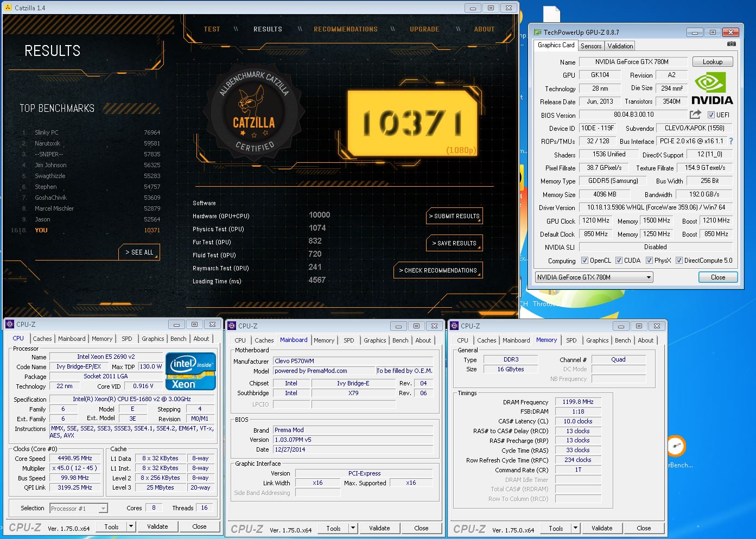Click the GPU-Z title bar app icon

(x=537, y=32)
